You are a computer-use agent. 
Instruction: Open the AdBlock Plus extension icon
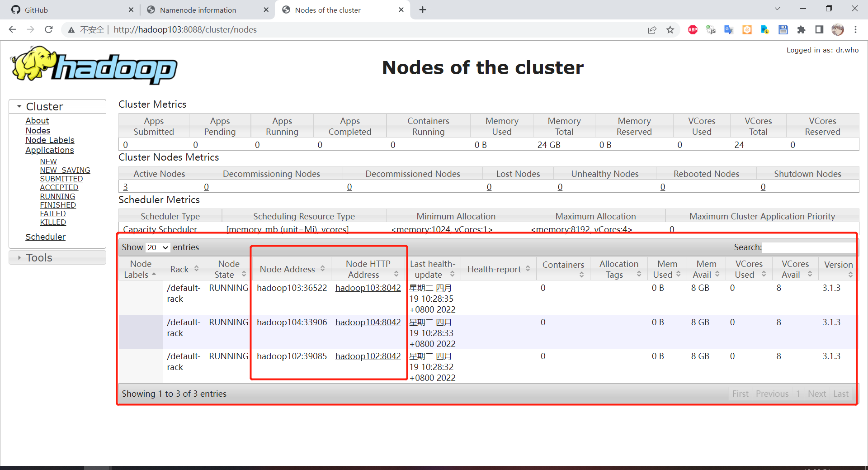[693, 30]
